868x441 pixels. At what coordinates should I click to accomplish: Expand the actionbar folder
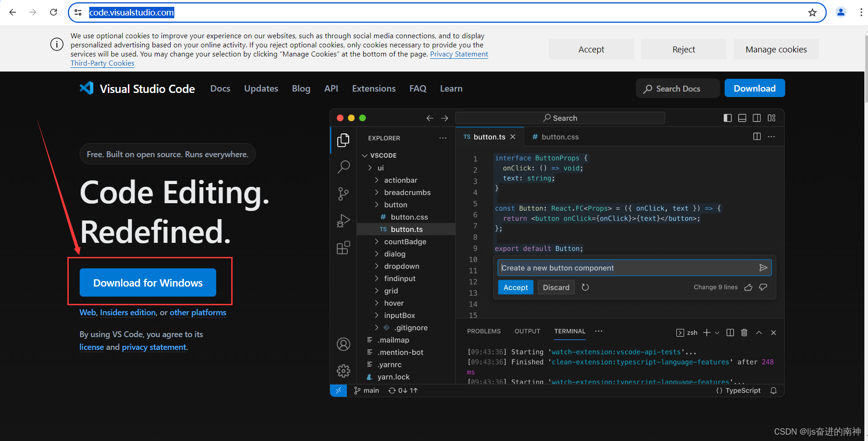coord(376,180)
